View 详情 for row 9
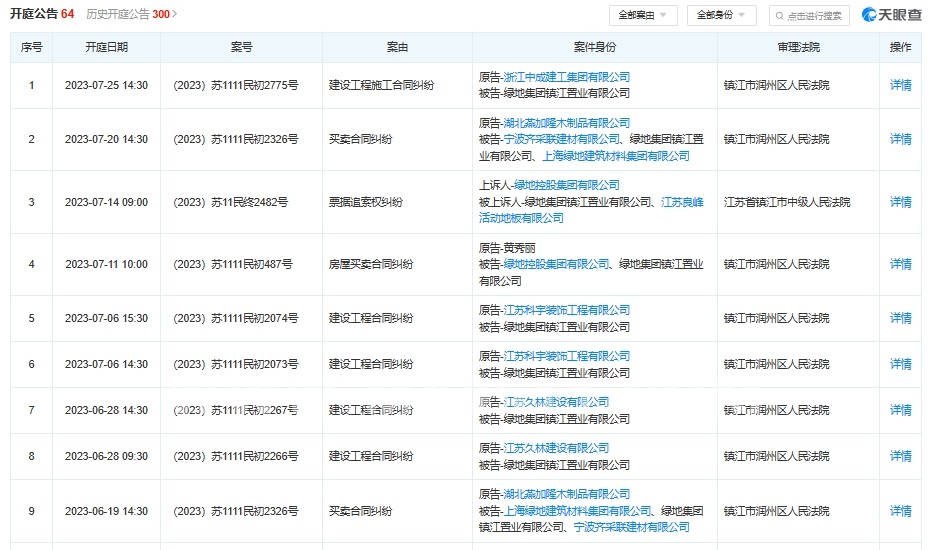 tap(900, 511)
